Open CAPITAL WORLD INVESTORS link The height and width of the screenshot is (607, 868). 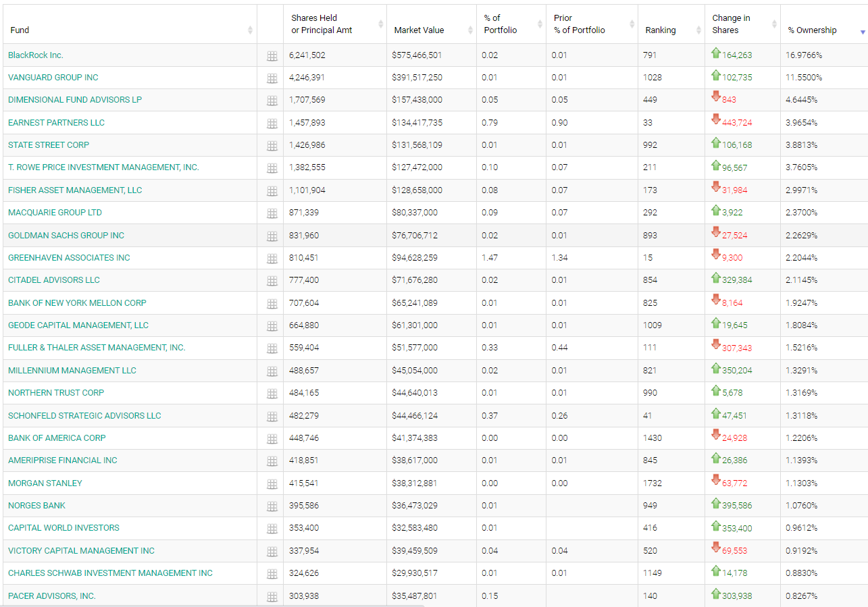[x=63, y=528]
